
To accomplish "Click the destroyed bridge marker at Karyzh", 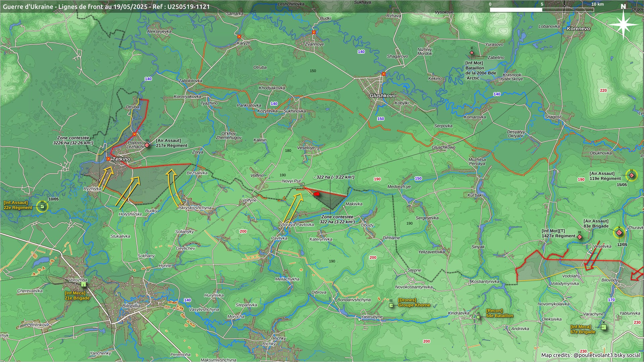I will tap(239, 36).
